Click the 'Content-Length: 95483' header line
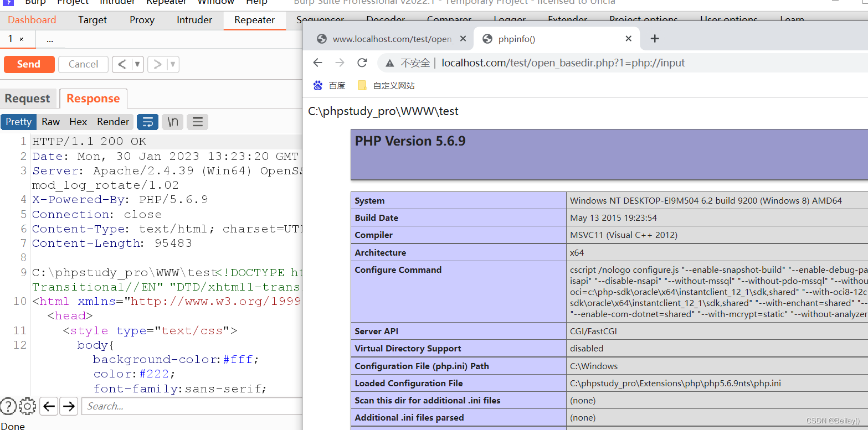 tap(112, 244)
